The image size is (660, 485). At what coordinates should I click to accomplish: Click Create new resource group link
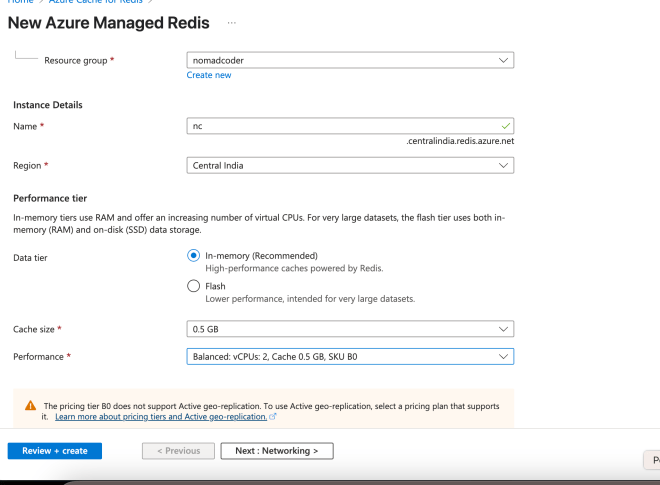tap(209, 75)
